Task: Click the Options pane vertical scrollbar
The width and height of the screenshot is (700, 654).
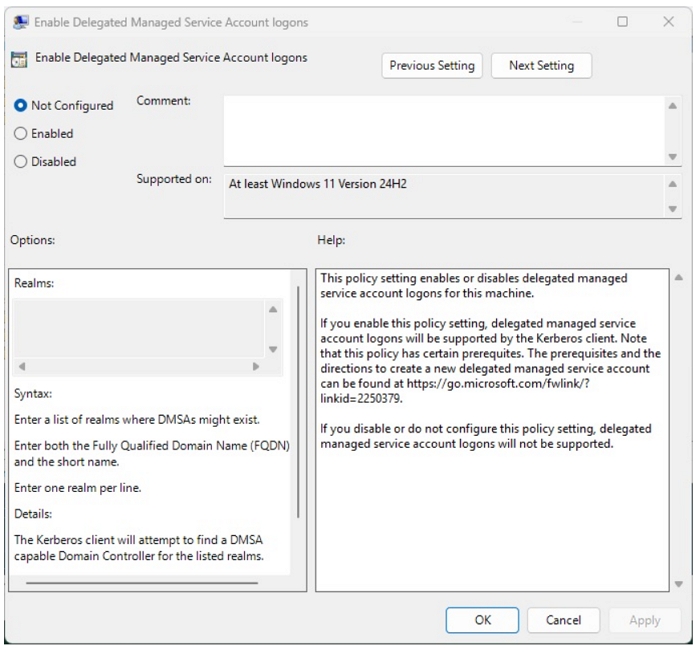Action: coord(298,402)
